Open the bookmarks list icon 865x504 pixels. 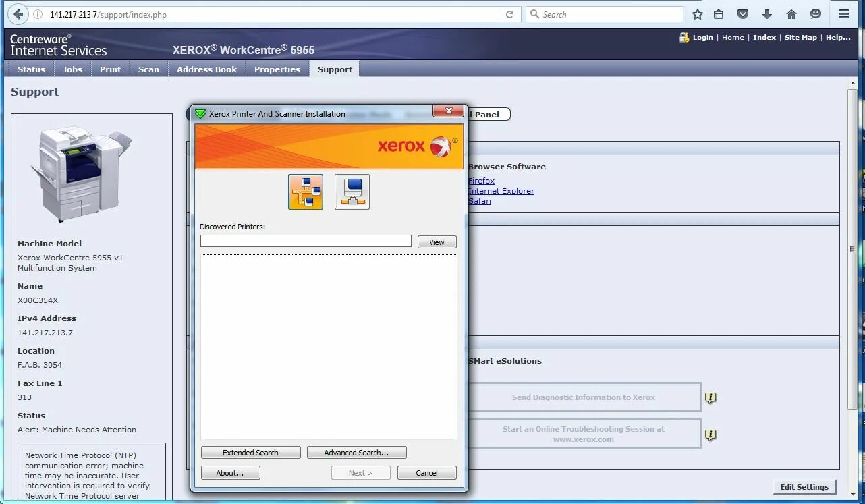coord(719,14)
